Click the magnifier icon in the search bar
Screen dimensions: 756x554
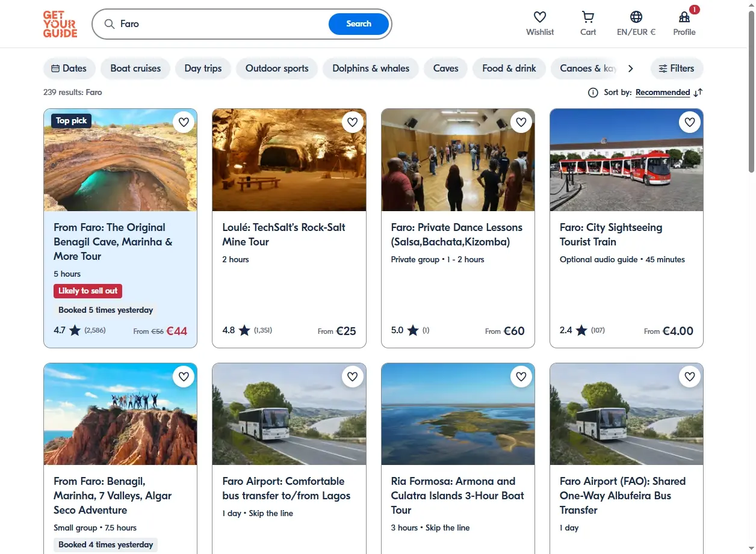tap(110, 24)
